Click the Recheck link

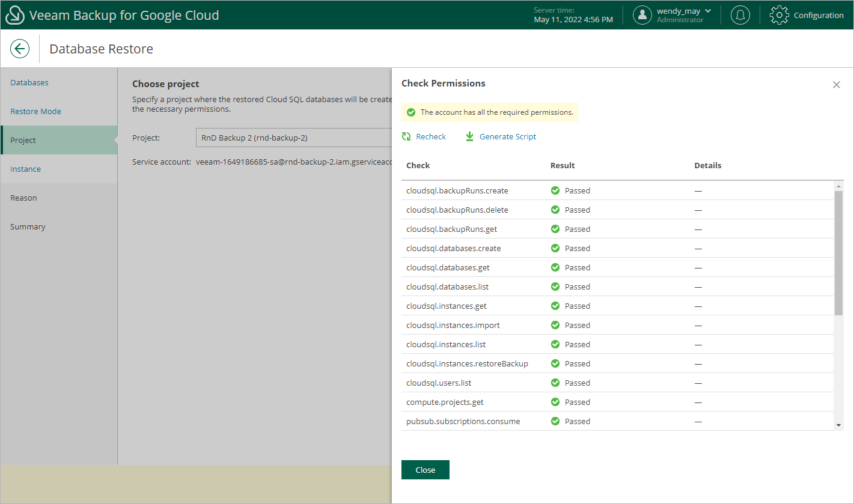[431, 136]
